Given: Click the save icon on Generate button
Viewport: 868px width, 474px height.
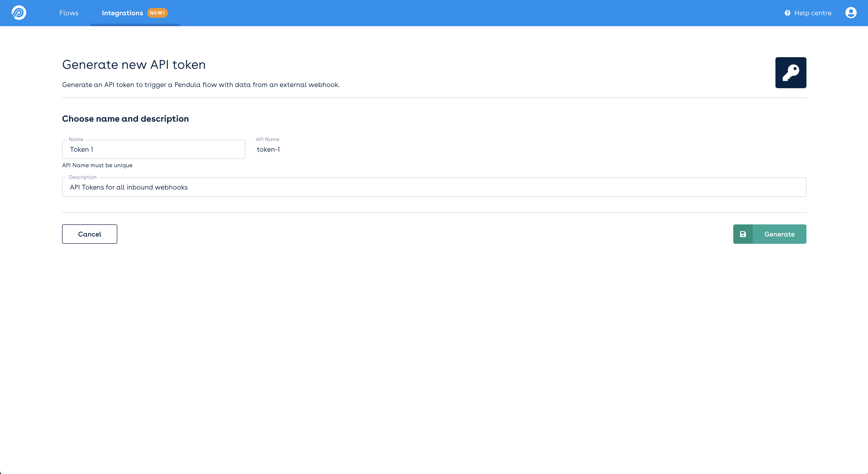Looking at the screenshot, I should pos(743,234).
